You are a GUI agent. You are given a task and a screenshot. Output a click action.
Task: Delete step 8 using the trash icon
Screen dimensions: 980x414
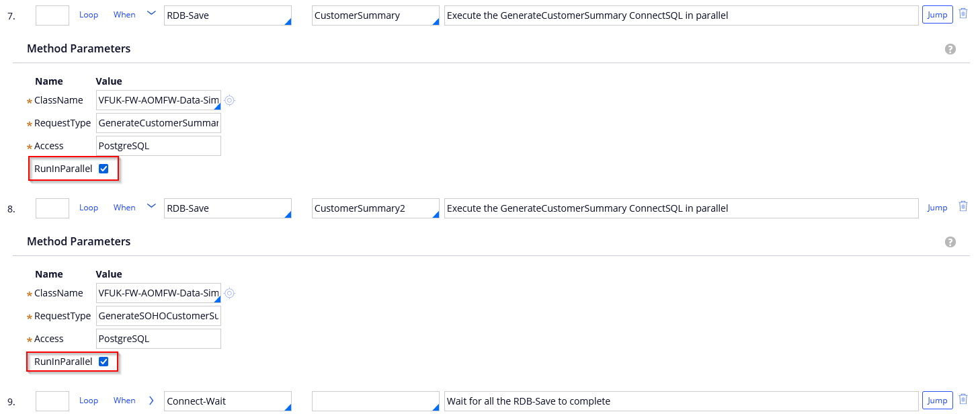click(x=963, y=206)
